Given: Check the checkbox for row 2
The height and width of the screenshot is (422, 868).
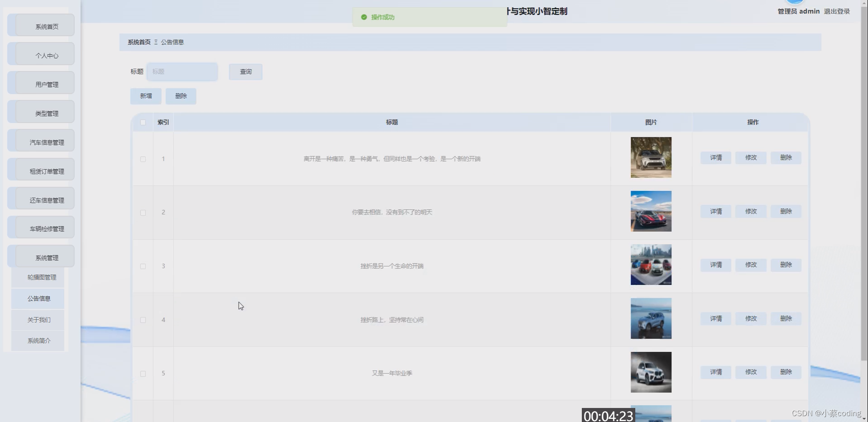Looking at the screenshot, I should point(143,213).
